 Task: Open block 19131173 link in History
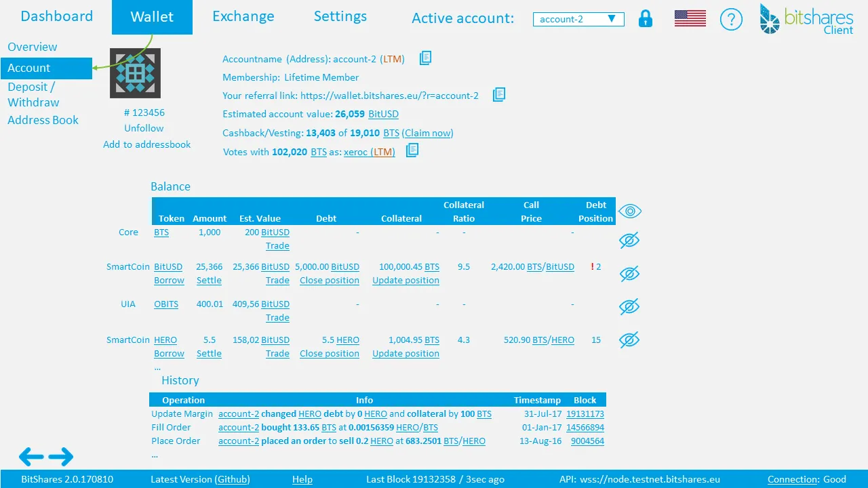(x=585, y=413)
